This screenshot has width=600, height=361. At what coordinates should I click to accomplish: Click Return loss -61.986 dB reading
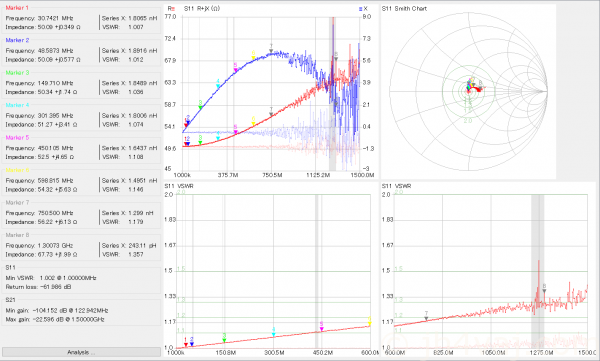[38, 287]
